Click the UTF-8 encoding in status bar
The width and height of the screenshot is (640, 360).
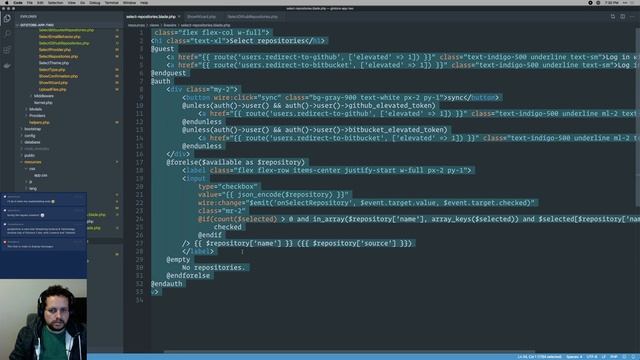[x=592, y=357]
